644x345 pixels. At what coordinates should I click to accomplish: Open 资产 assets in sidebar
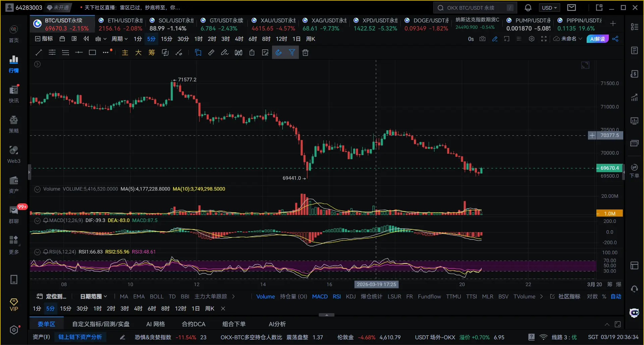tap(14, 185)
